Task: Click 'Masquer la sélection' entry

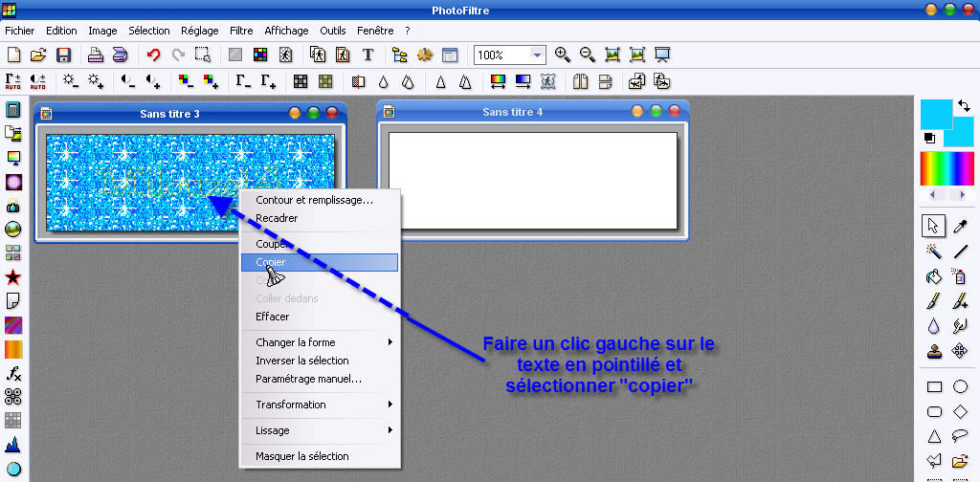Action: (302, 456)
